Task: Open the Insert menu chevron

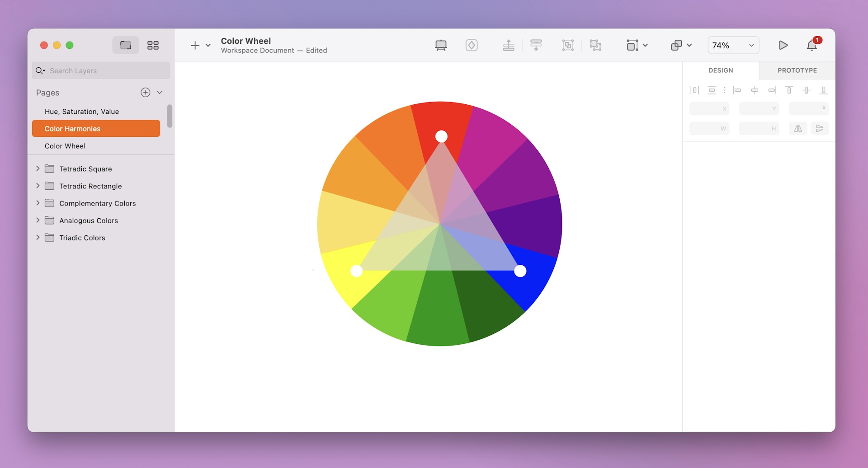Action: point(208,45)
